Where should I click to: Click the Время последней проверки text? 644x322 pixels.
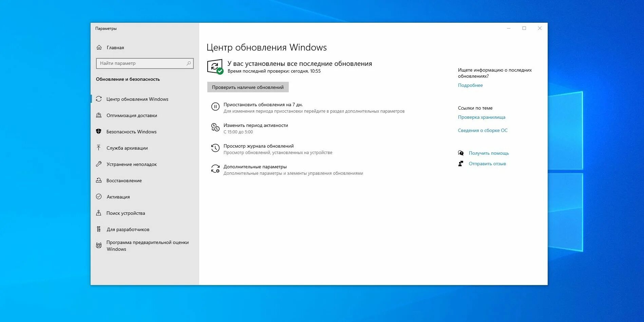point(274,71)
